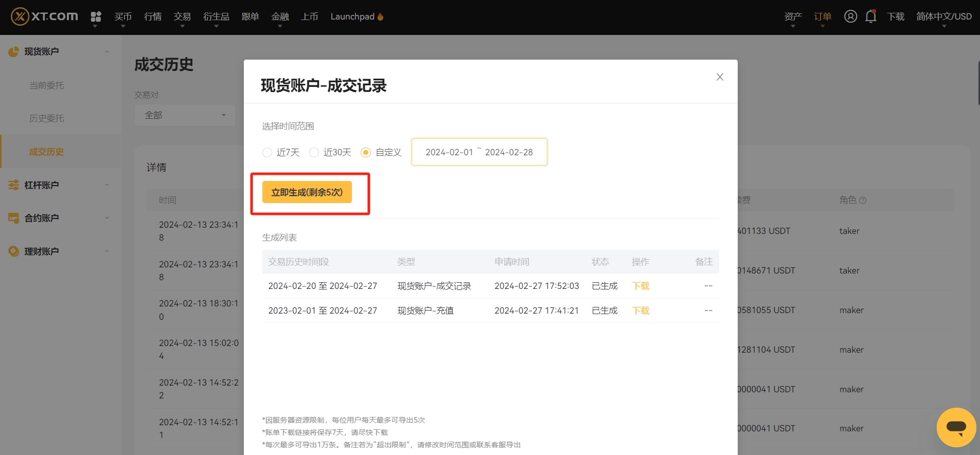Viewport: 980px width, 455px height.
Task: Click the start date 2024-02-01 field
Action: [449, 152]
